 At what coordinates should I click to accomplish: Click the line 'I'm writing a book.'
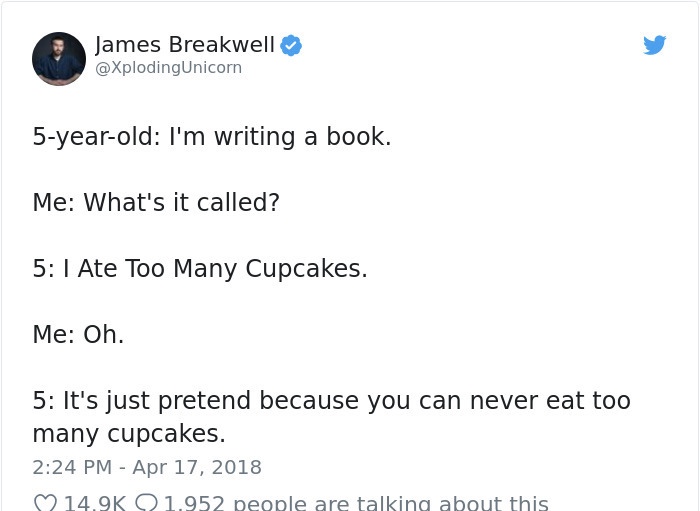tap(280, 136)
